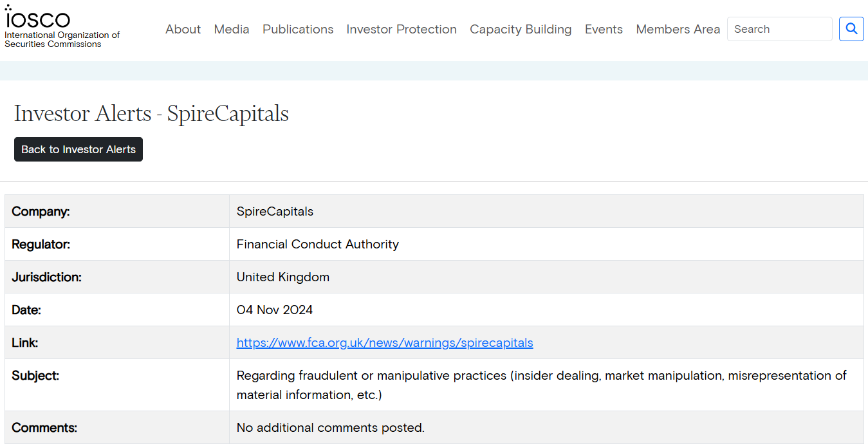
Task: Click the date 04 Nov 2024
Action: pos(275,310)
